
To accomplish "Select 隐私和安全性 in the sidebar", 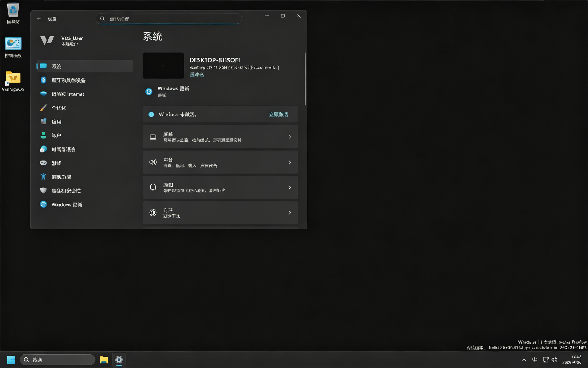I will (x=85, y=191).
